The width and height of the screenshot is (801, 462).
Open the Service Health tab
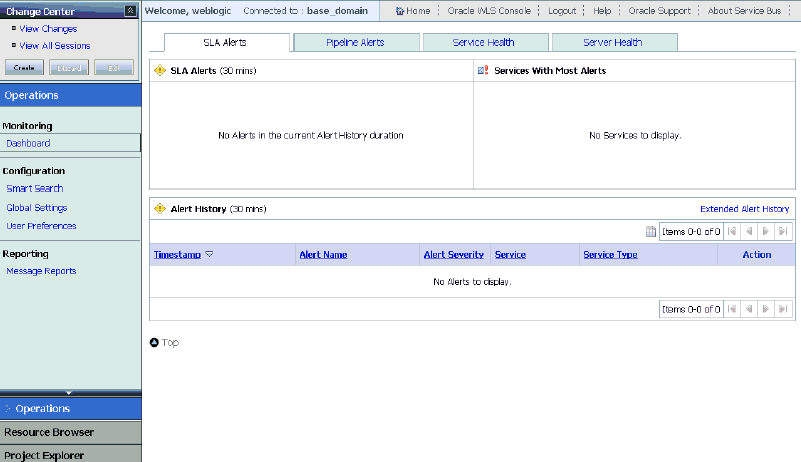point(485,42)
